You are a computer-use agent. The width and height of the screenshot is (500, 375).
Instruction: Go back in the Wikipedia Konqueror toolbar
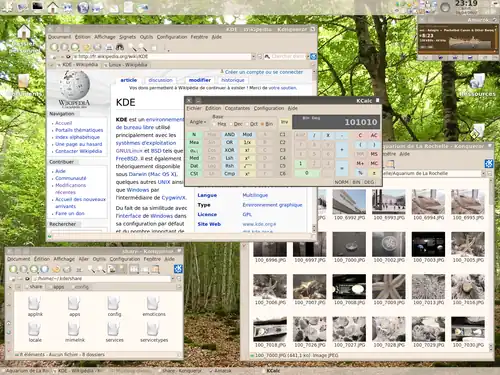tap(54, 47)
